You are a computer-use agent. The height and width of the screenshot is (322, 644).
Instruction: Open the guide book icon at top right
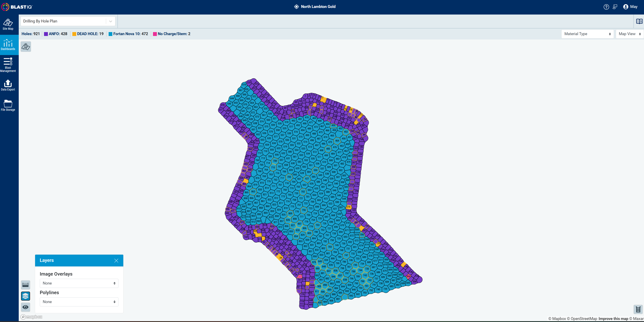639,21
